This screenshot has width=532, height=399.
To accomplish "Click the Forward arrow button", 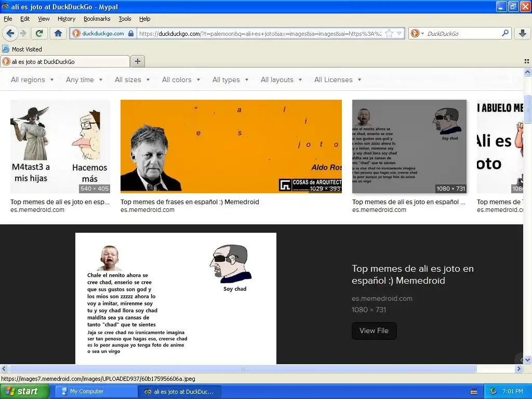I will [23, 33].
